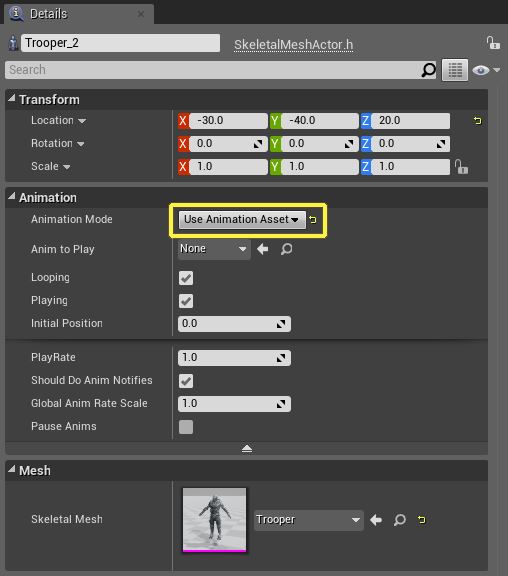Click the Trooper mesh thumbnail
This screenshot has height=576, width=508.
pyautogui.click(x=215, y=520)
